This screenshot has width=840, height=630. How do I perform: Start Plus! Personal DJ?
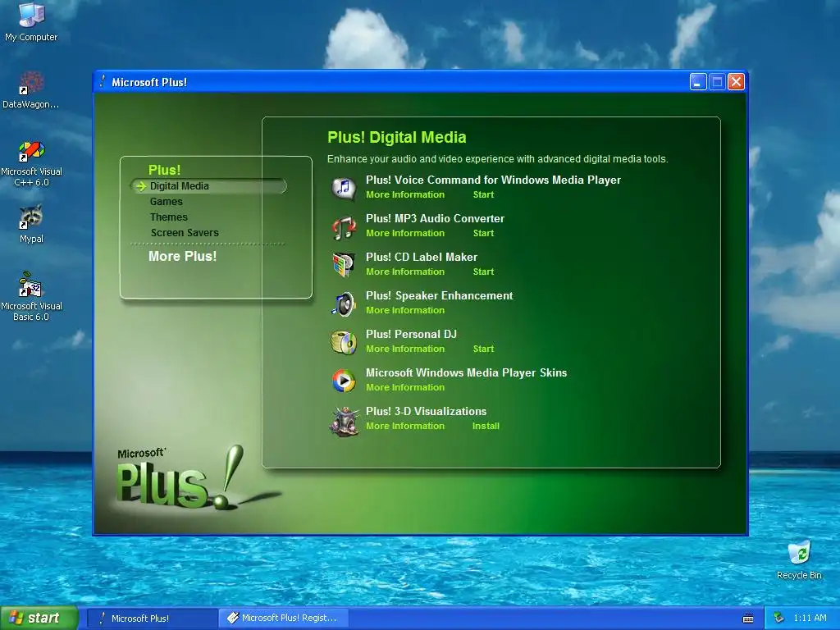tap(483, 349)
